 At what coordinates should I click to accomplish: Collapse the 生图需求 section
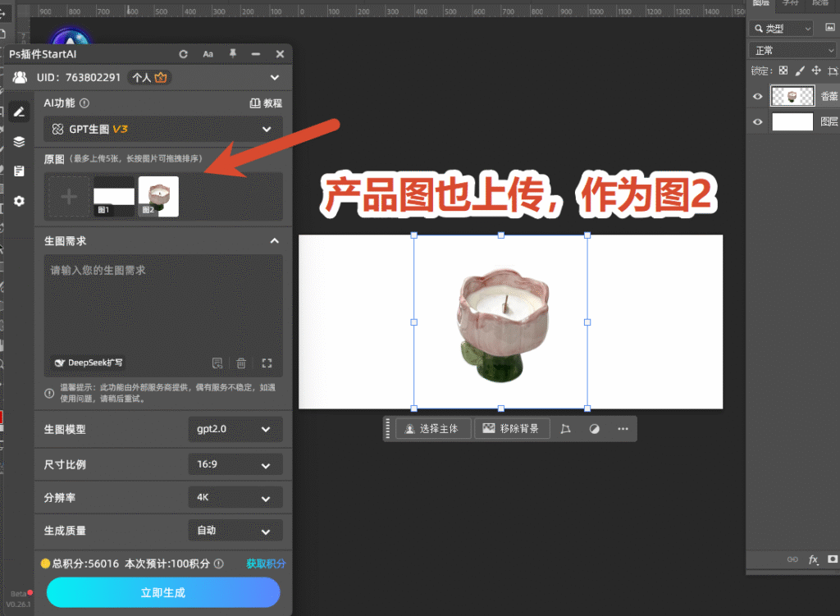pos(275,241)
